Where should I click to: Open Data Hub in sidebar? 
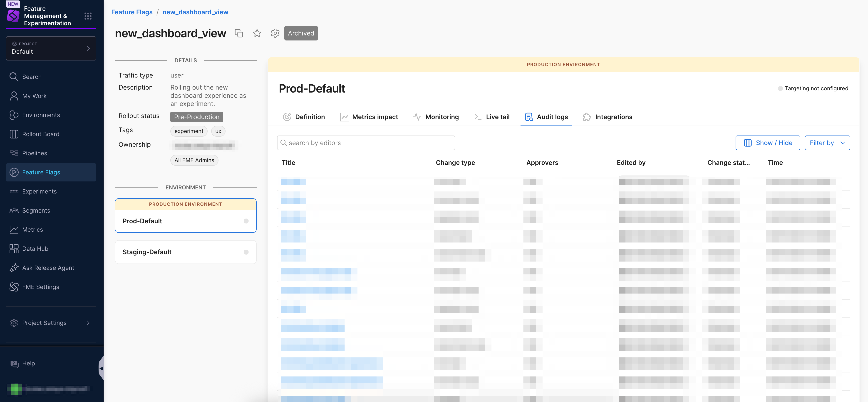[35, 249]
